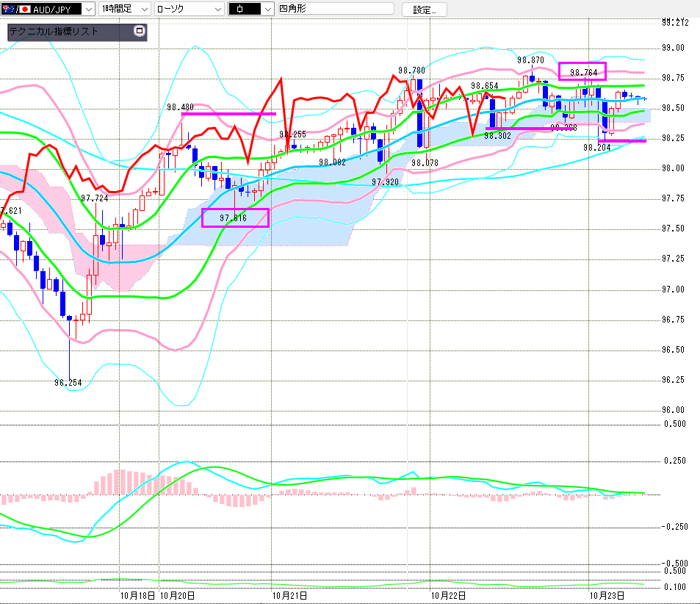Click the 10月18日 date label
700x604 pixels.
click(137, 595)
